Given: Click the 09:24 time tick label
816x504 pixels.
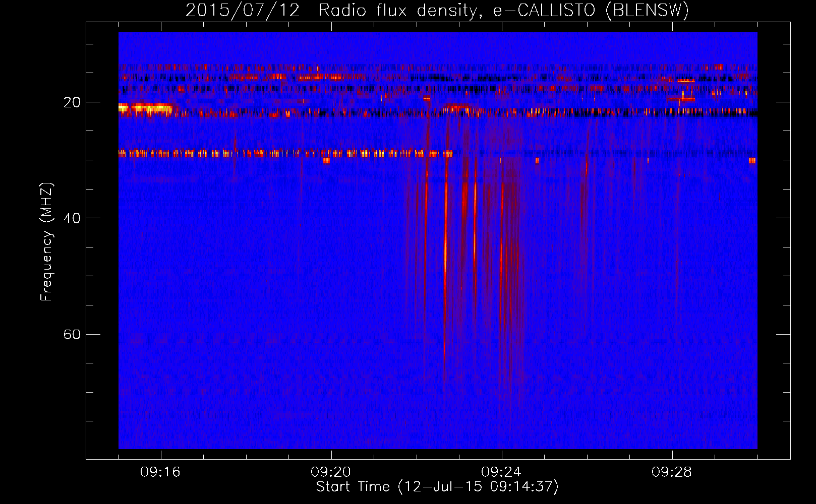Looking at the screenshot, I should click(501, 472).
